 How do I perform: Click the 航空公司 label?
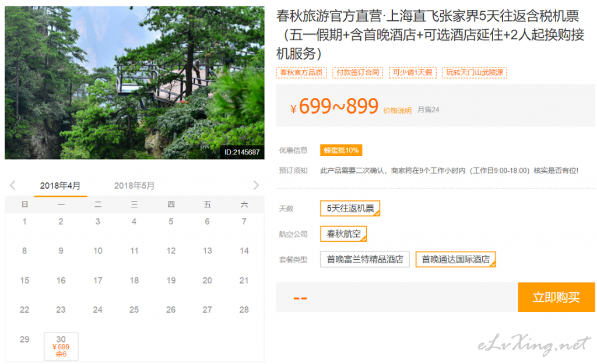point(293,234)
